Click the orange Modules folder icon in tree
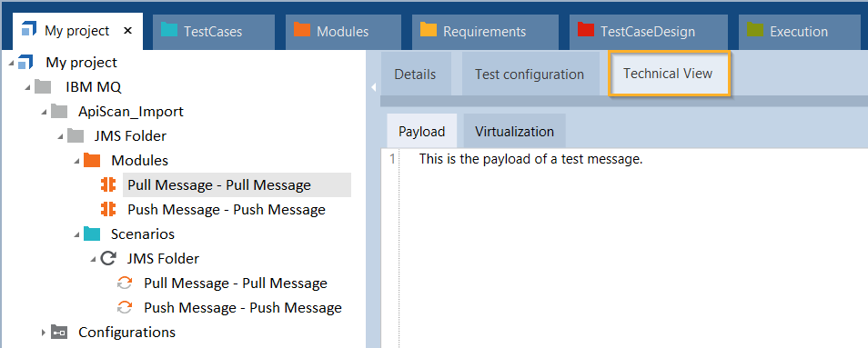The width and height of the screenshot is (868, 348). (x=92, y=160)
